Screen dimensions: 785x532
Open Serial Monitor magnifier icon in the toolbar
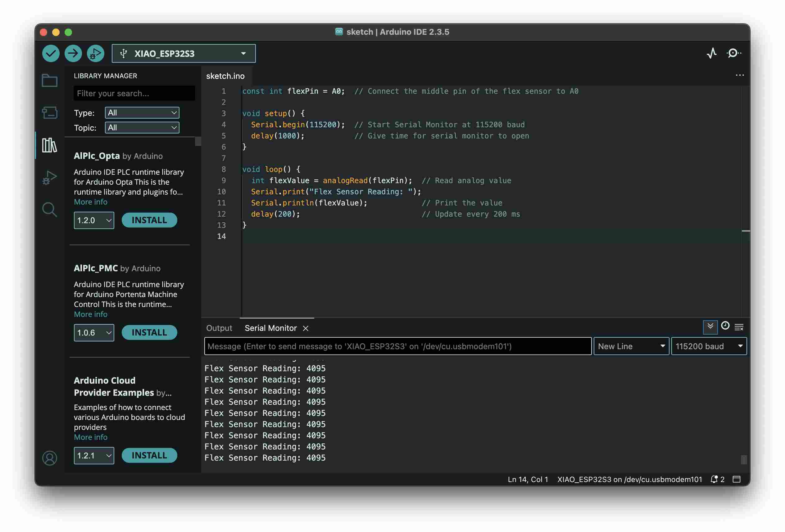pyautogui.click(x=734, y=53)
